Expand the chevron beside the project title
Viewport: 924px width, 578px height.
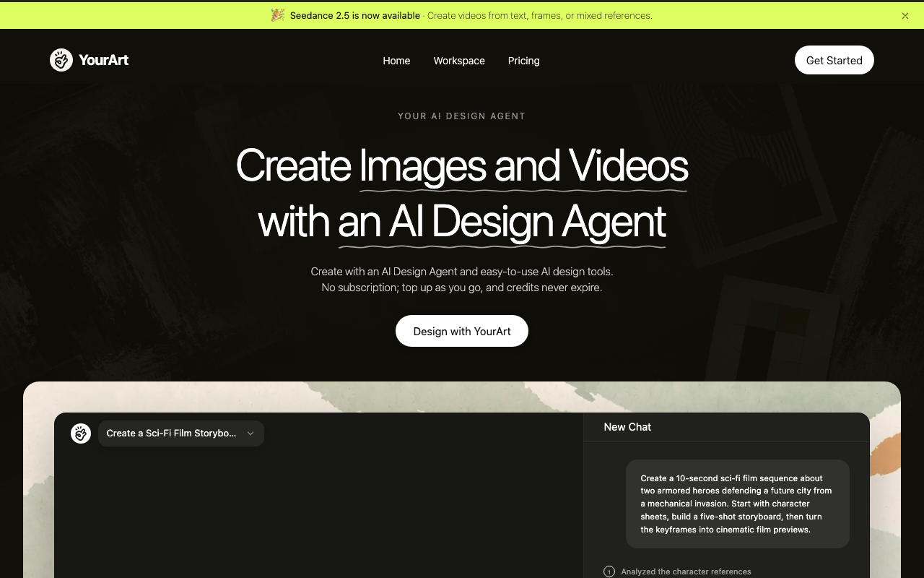(250, 433)
